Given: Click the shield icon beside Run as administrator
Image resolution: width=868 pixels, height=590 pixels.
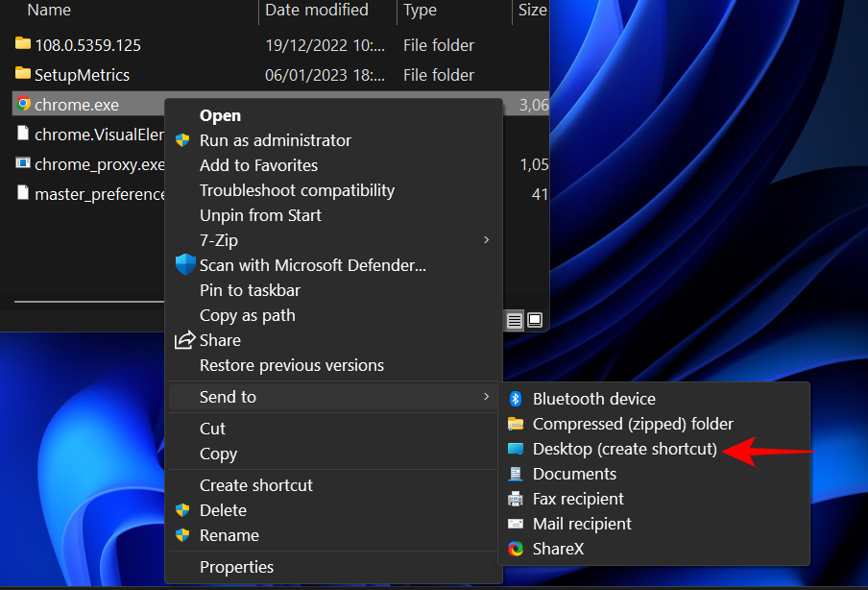Looking at the screenshot, I should click(183, 140).
